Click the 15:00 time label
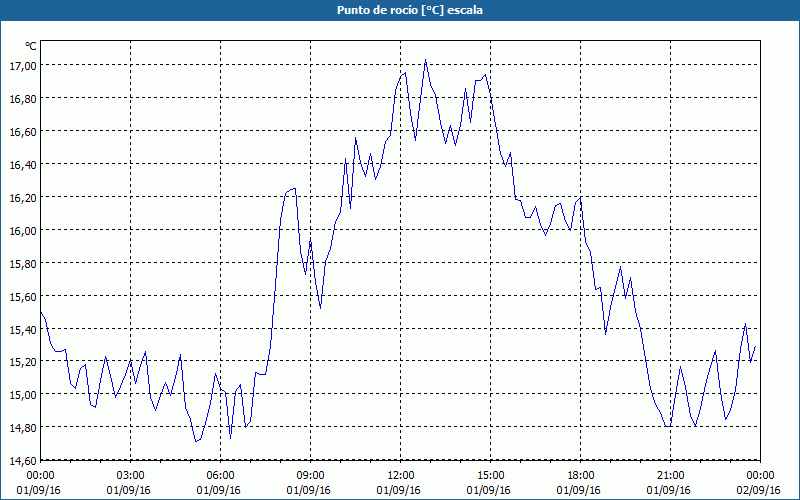 pos(490,476)
